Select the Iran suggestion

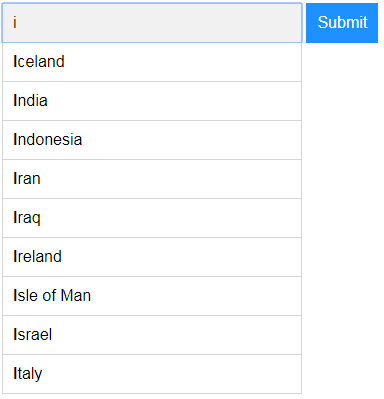pos(152,179)
